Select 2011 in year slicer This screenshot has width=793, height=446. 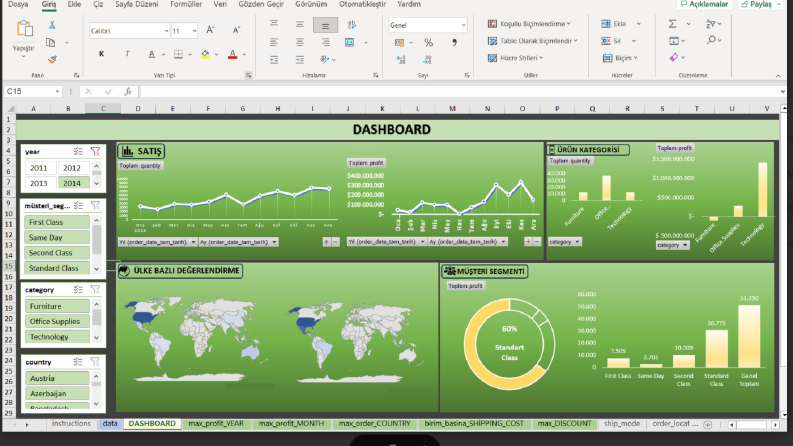tap(38, 168)
